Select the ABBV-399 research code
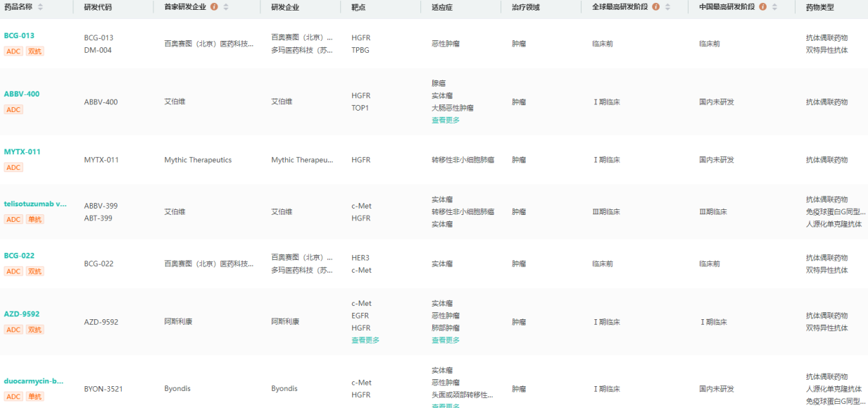 101,206
